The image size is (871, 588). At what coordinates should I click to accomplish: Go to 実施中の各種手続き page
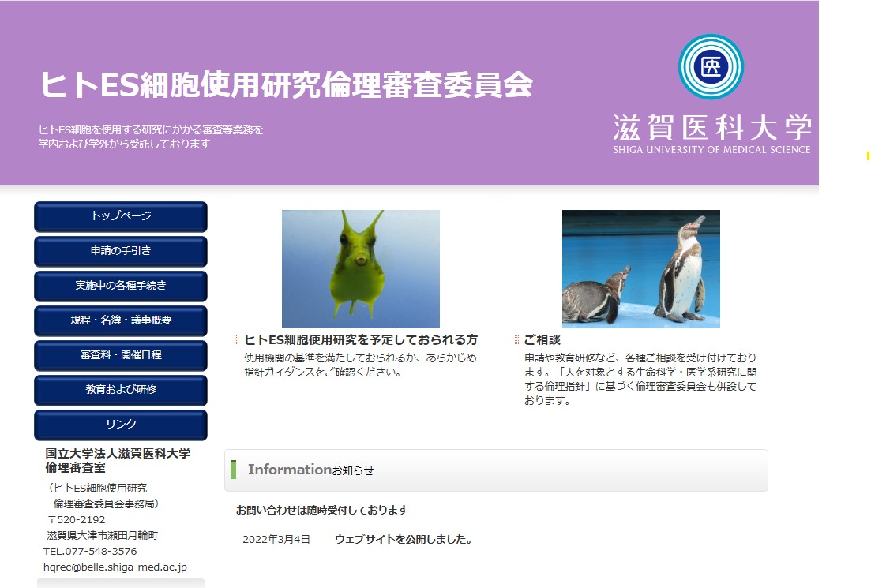click(121, 286)
